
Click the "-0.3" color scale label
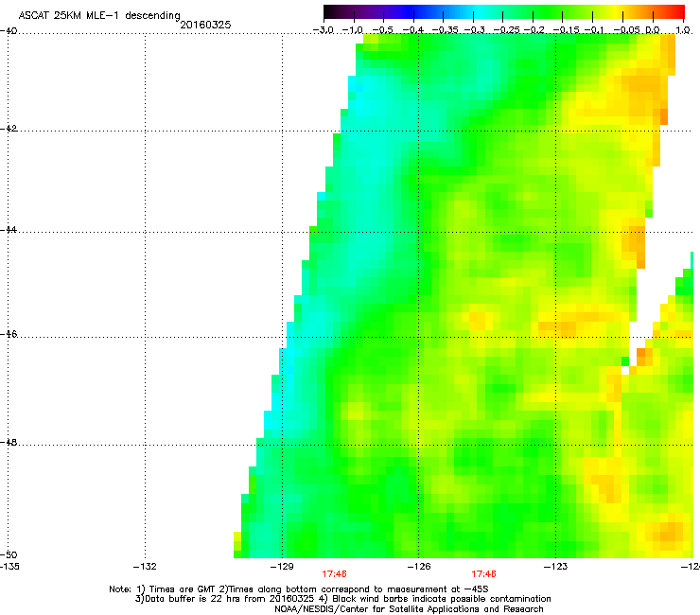(x=474, y=30)
